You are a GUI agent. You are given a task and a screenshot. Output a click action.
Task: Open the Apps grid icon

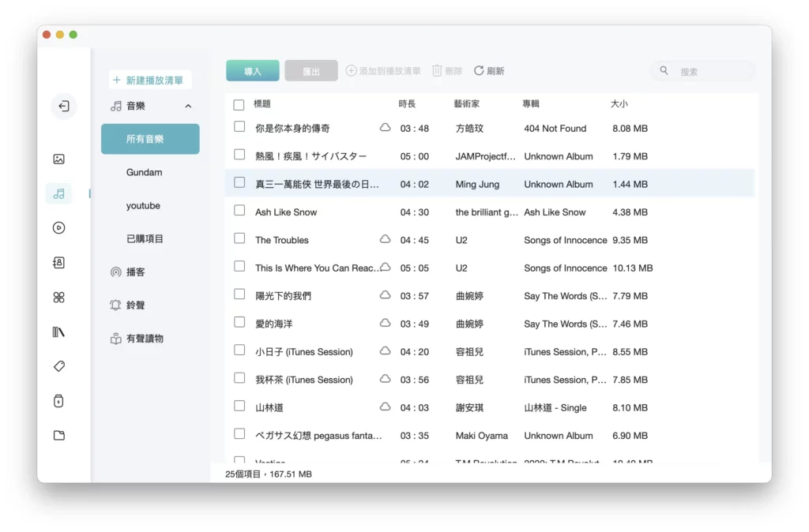(58, 298)
